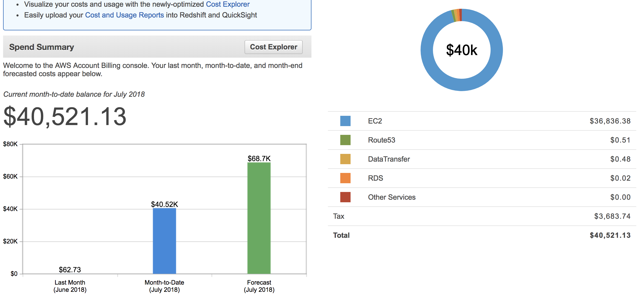Click the green Forecast bar

[259, 218]
